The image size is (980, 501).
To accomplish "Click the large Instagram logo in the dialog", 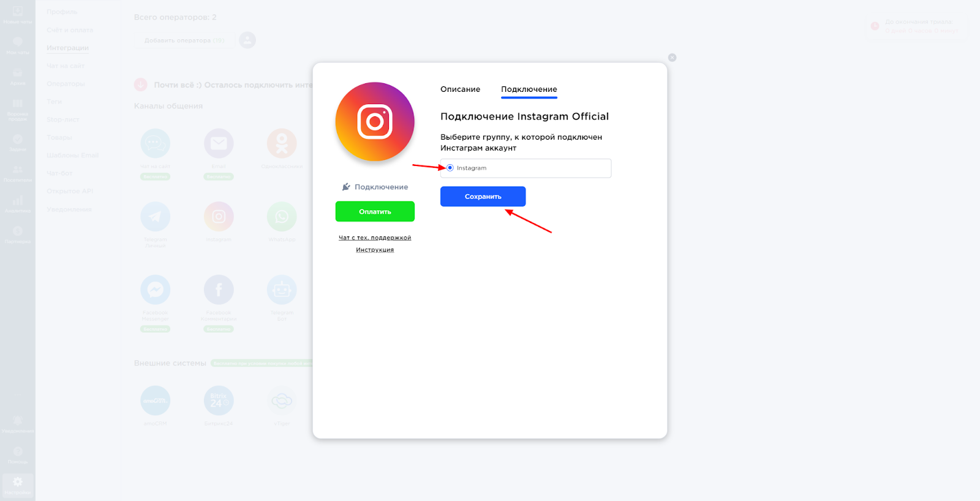I will click(375, 122).
